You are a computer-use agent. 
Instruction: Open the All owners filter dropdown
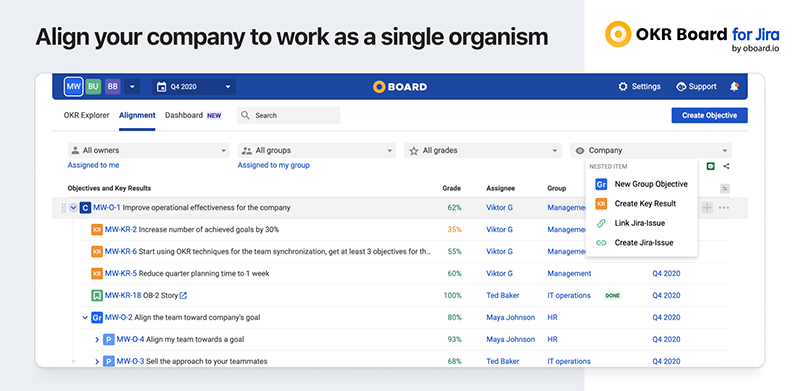[148, 151]
